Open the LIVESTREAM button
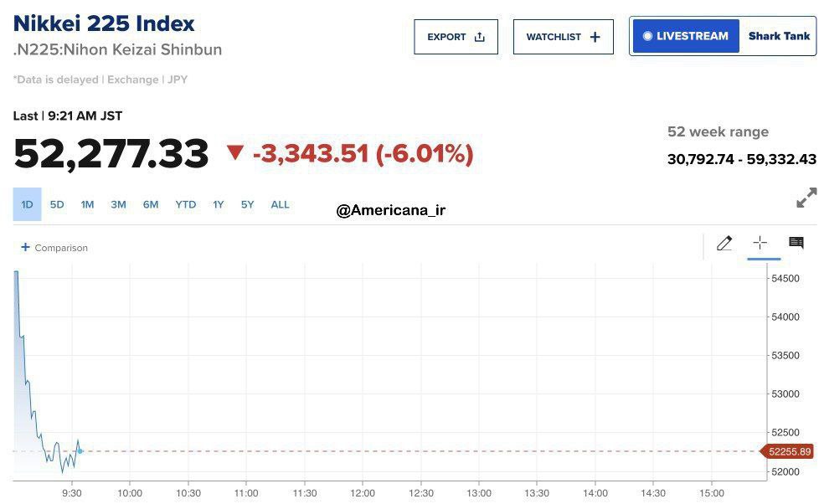 click(x=686, y=36)
